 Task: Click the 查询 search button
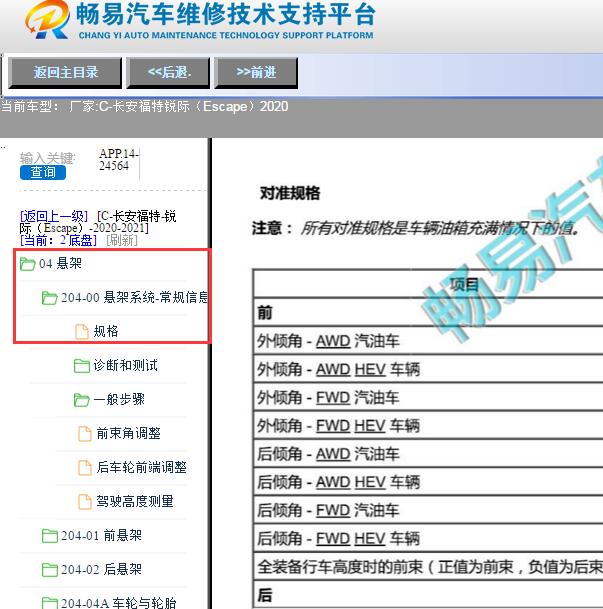pos(43,172)
